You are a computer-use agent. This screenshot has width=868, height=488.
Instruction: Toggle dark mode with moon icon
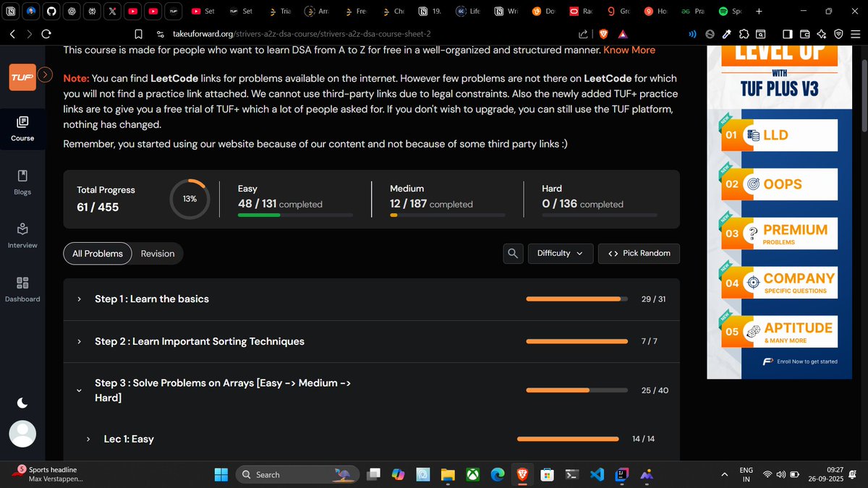tap(22, 403)
